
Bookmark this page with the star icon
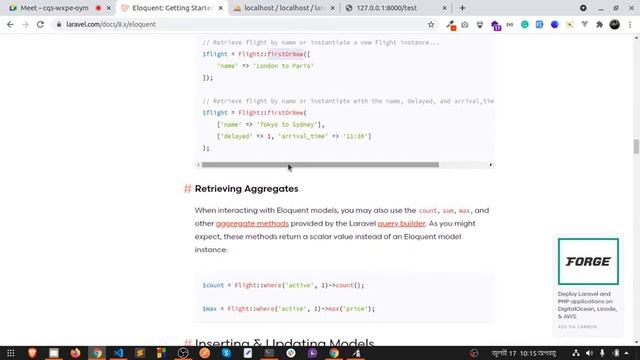coord(431,24)
